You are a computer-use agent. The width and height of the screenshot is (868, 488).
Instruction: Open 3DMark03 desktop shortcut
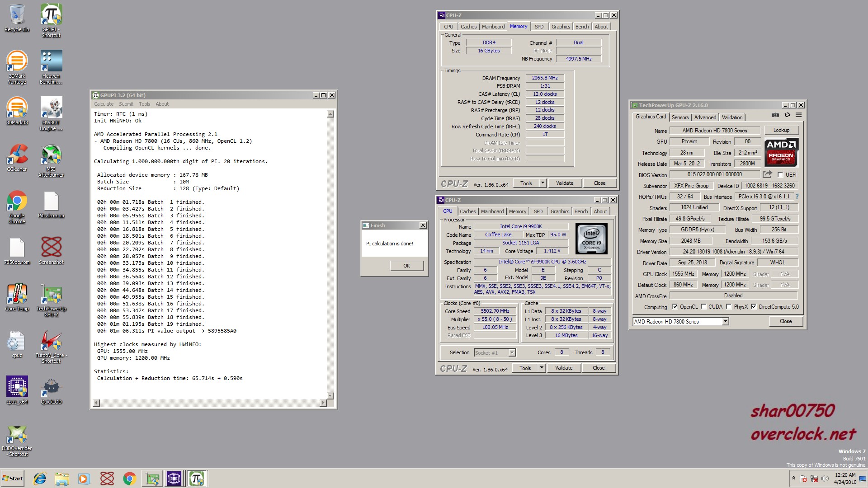pos(17,111)
